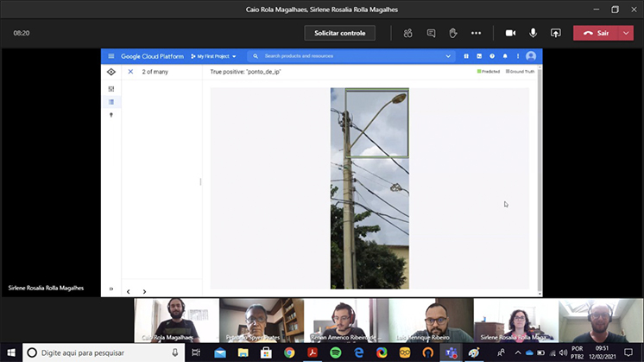The height and width of the screenshot is (362, 644).
Task: Close the '2 of many' image view
Action: click(x=130, y=72)
